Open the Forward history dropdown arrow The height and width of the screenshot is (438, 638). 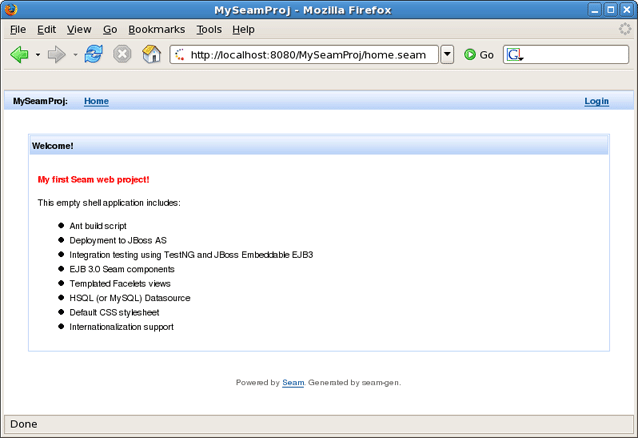click(x=75, y=55)
